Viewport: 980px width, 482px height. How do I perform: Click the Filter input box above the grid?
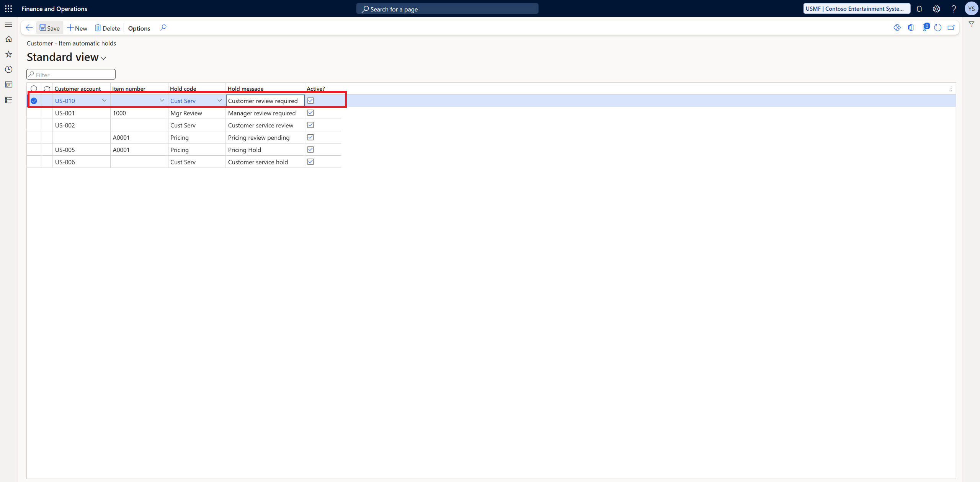[70, 74]
